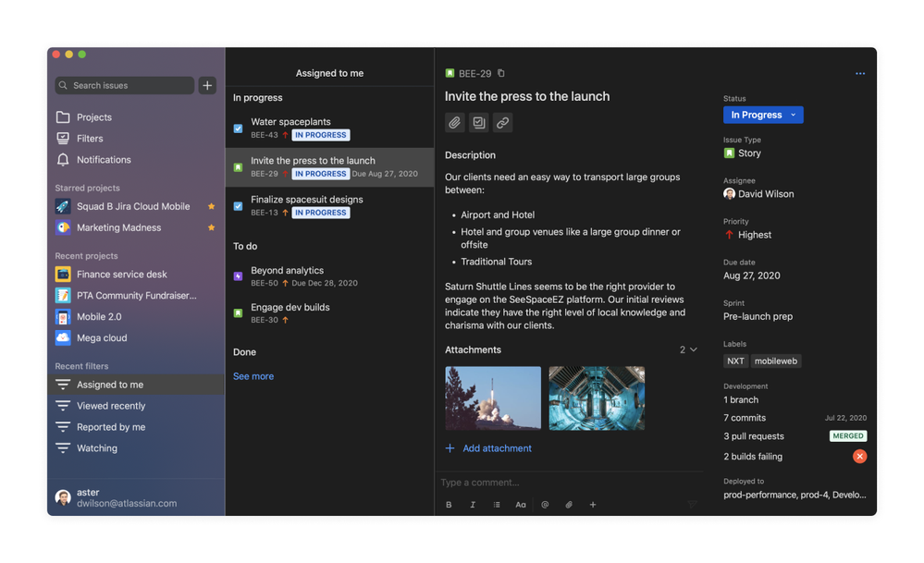924x563 pixels.
Task: Click See more under Done
Action: pos(253,375)
